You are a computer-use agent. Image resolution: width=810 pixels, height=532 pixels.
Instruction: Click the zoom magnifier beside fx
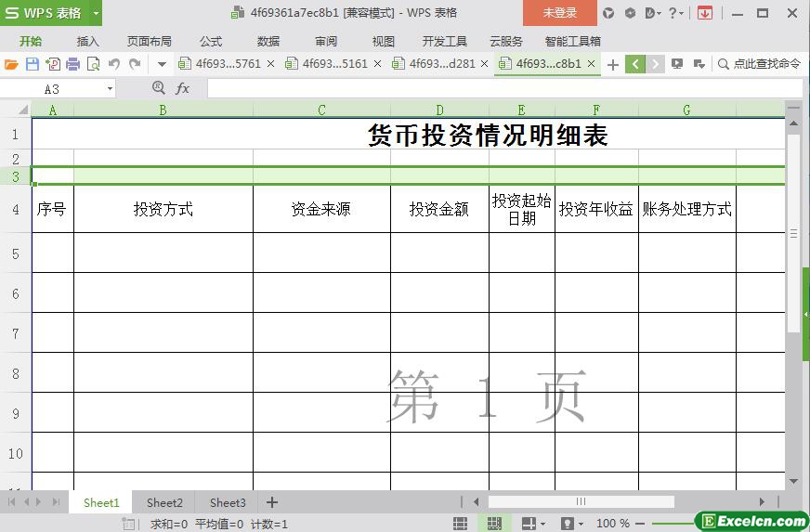pos(158,88)
